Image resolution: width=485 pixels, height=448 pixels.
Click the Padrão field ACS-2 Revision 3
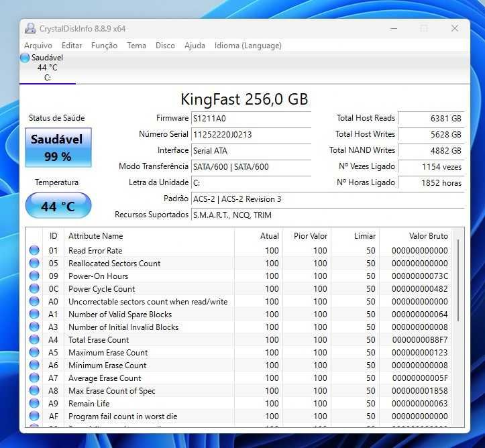[328, 199]
